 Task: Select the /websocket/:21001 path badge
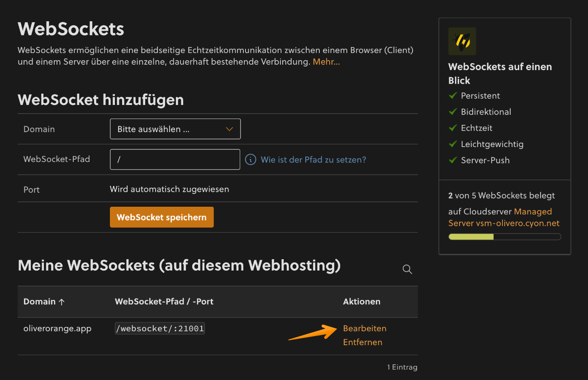click(x=160, y=328)
